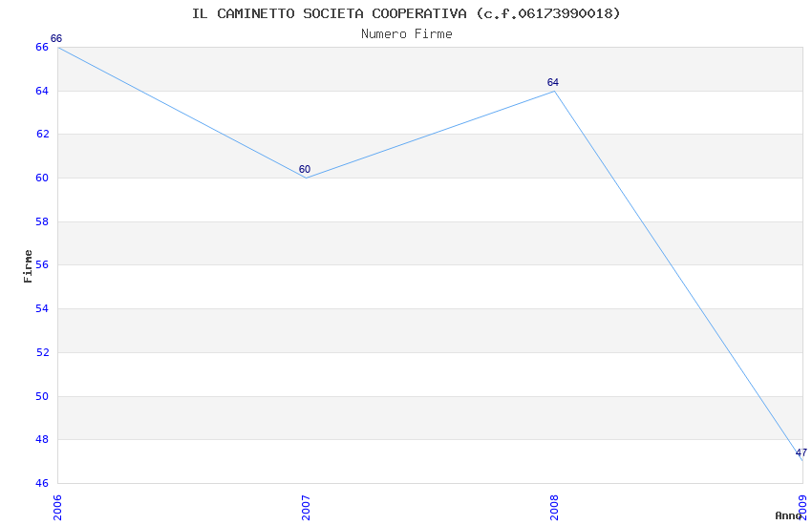Select year 2007 on the x-axis

(x=306, y=506)
